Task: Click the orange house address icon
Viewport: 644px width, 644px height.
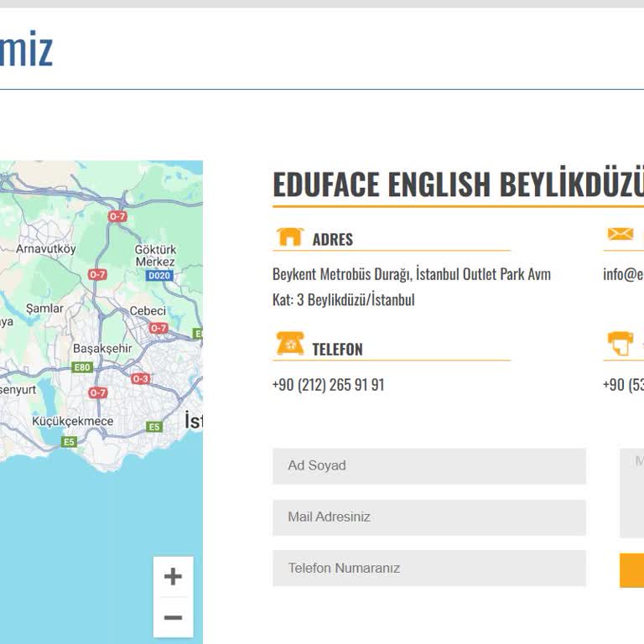Action: pyautogui.click(x=290, y=237)
